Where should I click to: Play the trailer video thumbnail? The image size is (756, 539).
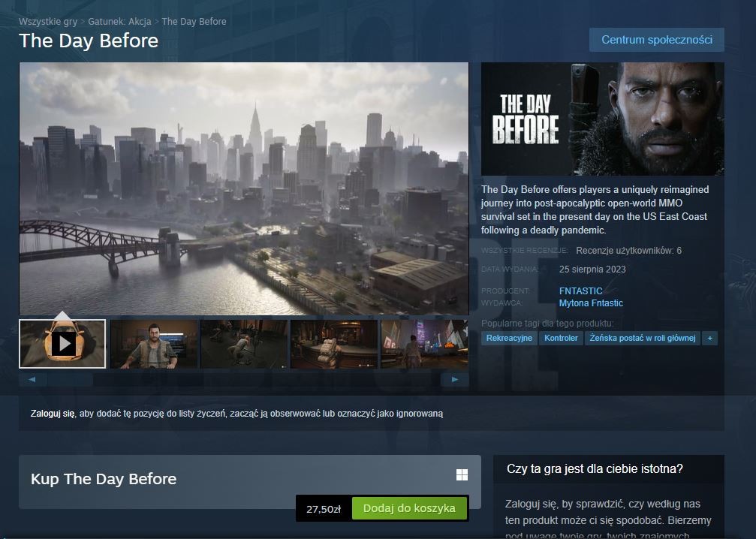tap(62, 344)
